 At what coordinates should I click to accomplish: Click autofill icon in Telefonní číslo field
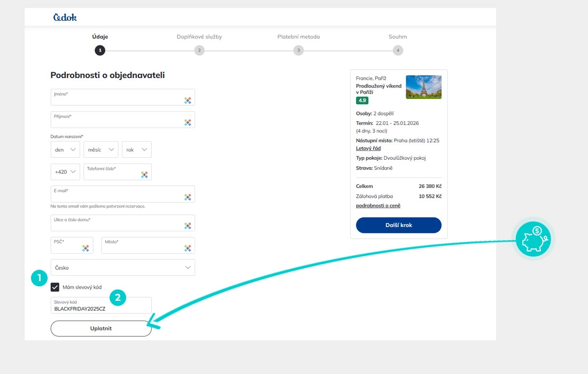click(144, 175)
